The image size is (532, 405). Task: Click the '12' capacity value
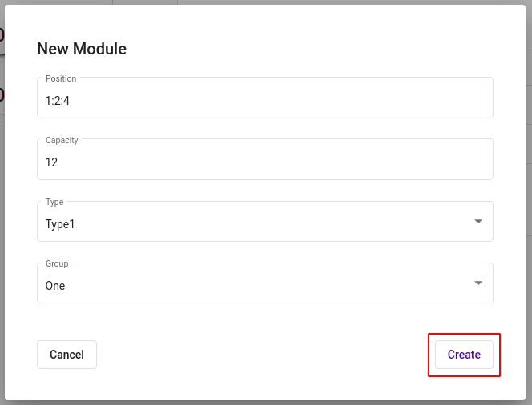pyautogui.click(x=51, y=162)
